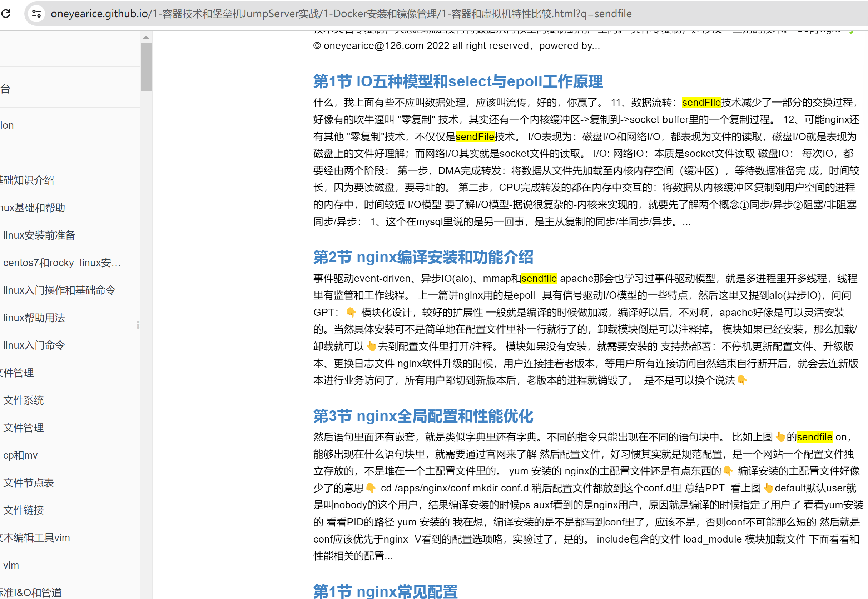Select linux入门操作和基础命令 in the sidebar

(59, 290)
